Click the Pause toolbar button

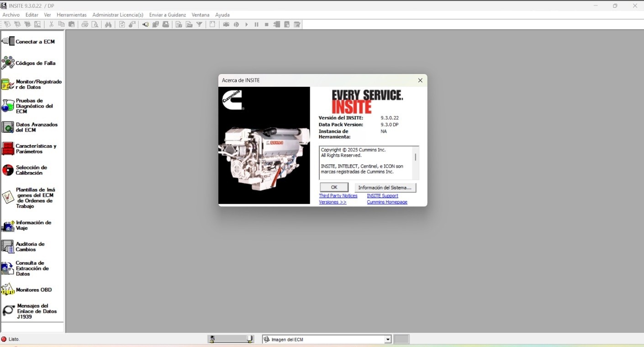[257, 25]
